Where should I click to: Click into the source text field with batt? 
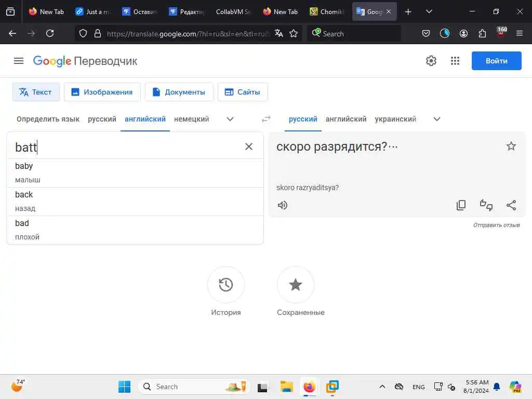(x=126, y=147)
